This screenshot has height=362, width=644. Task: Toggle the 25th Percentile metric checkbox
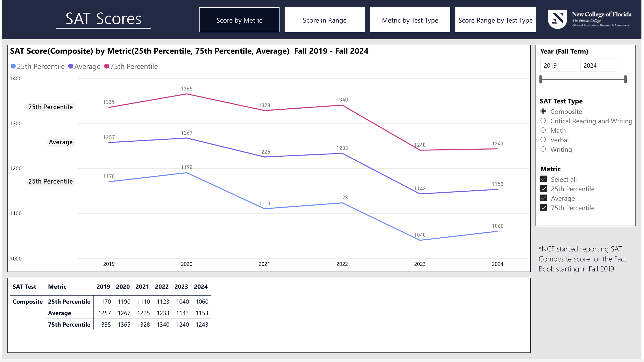coord(543,189)
